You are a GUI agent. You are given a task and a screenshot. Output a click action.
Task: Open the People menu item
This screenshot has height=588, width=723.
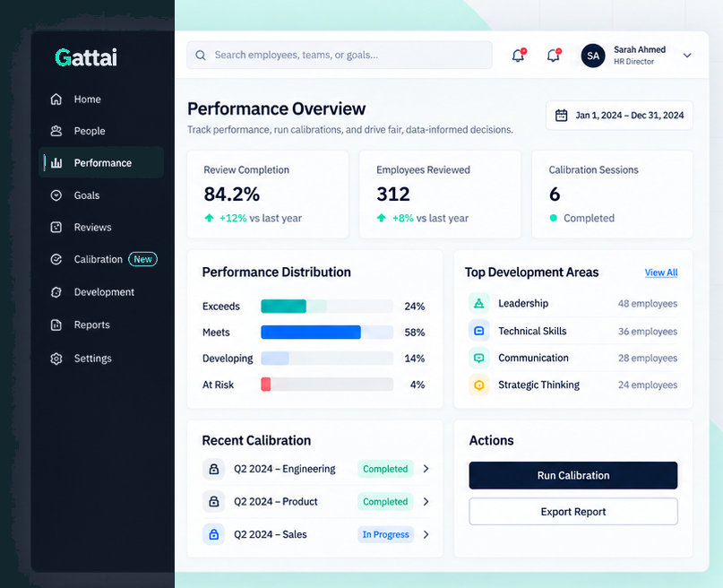[101, 131]
